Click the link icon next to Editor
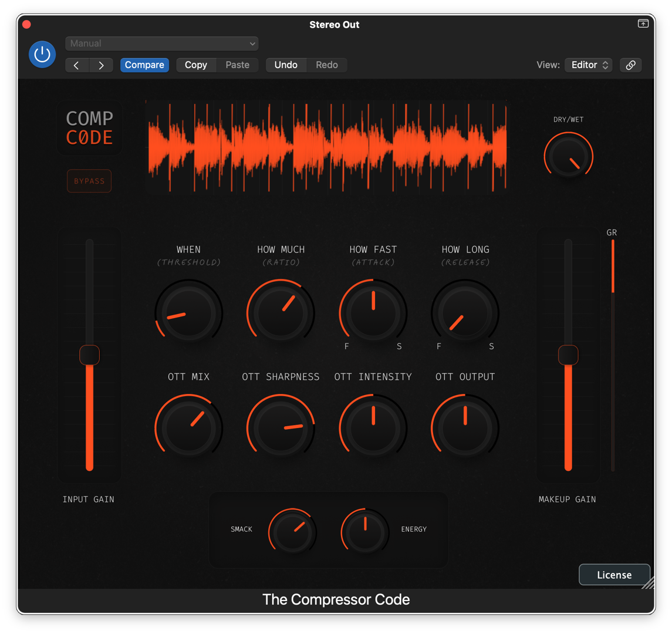Image resolution: width=672 pixels, height=634 pixels. pyautogui.click(x=630, y=65)
